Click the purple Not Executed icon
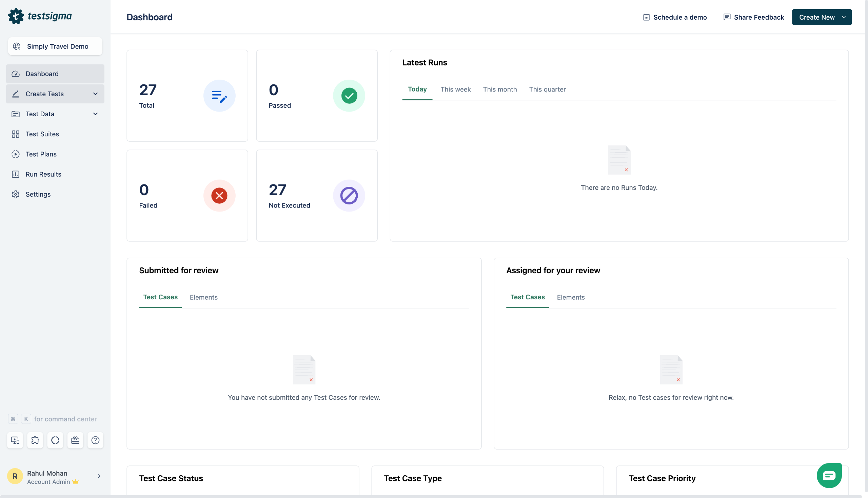Viewport: 868px width, 498px height. click(349, 196)
